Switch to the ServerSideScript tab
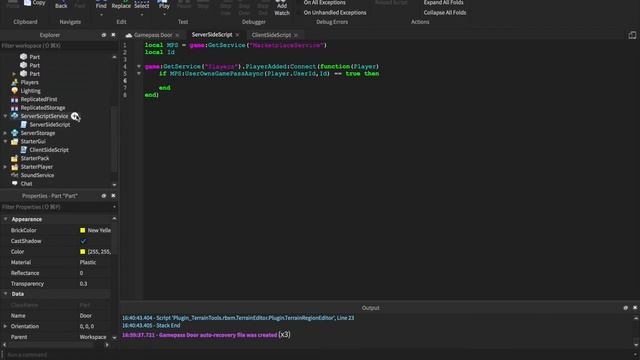 coord(212,35)
